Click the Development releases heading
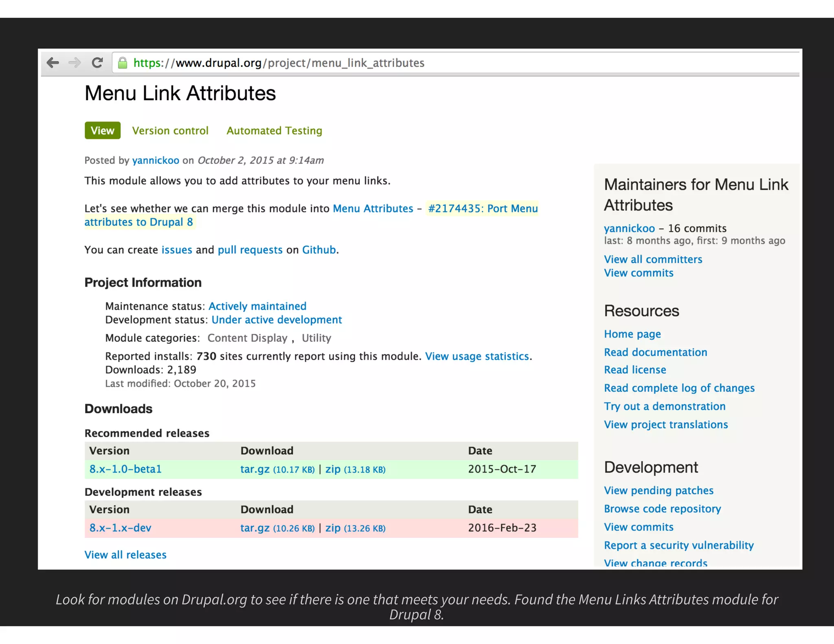This screenshot has height=644, width=834. [x=143, y=492]
